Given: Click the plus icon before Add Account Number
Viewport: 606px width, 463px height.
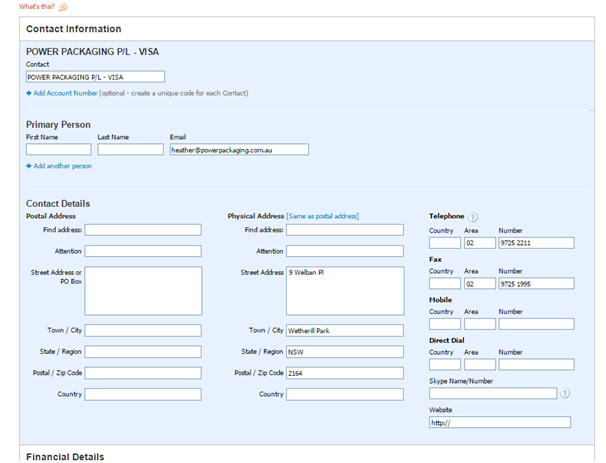Looking at the screenshot, I should pos(29,93).
